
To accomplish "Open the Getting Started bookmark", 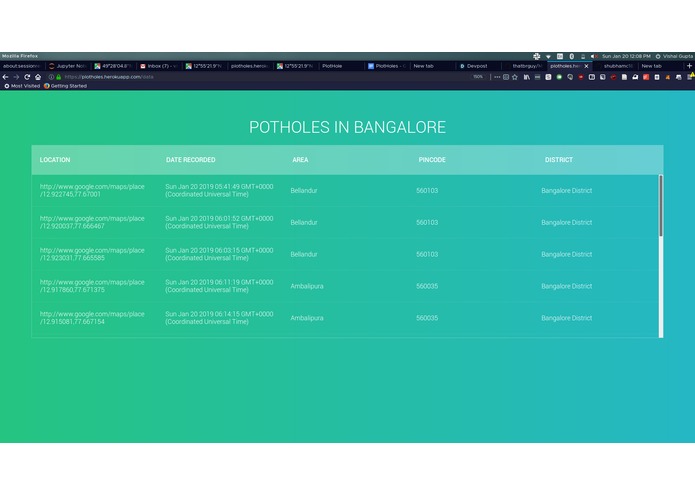I will (x=65, y=86).
